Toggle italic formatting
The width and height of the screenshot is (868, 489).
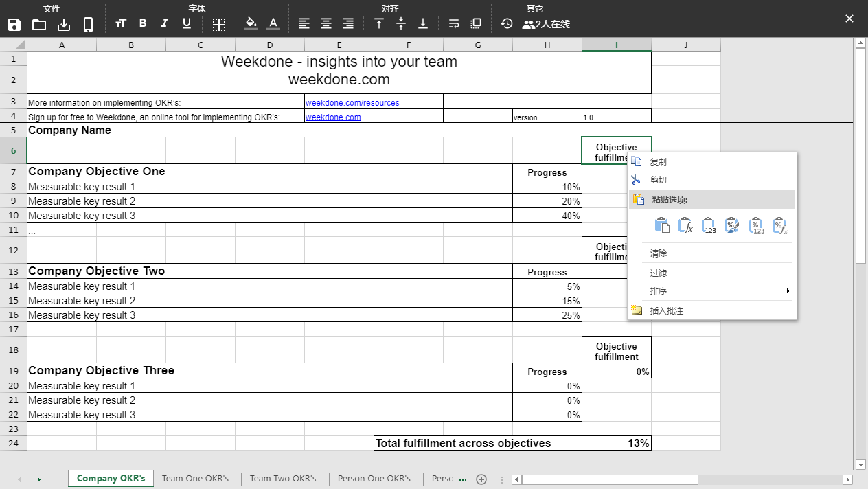coord(165,24)
